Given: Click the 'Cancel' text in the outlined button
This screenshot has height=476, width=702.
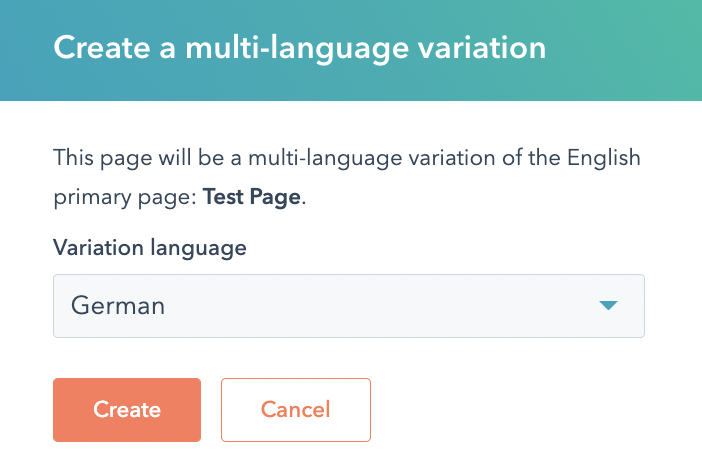Looking at the screenshot, I should point(295,410).
